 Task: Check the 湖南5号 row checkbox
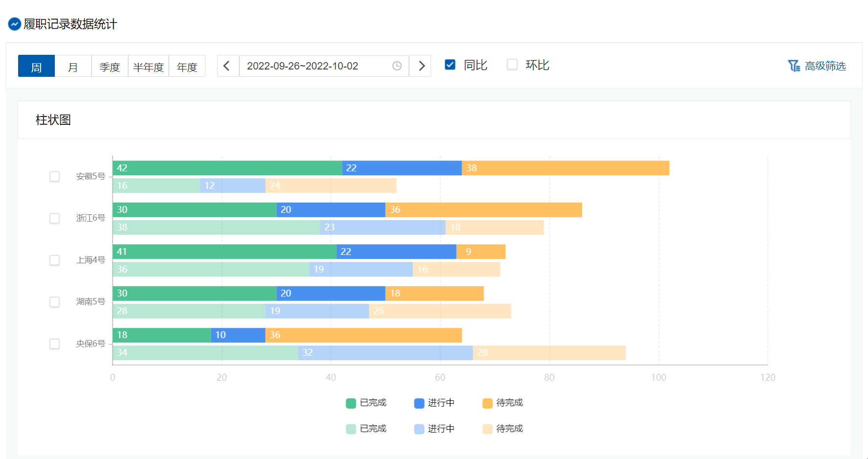point(55,302)
